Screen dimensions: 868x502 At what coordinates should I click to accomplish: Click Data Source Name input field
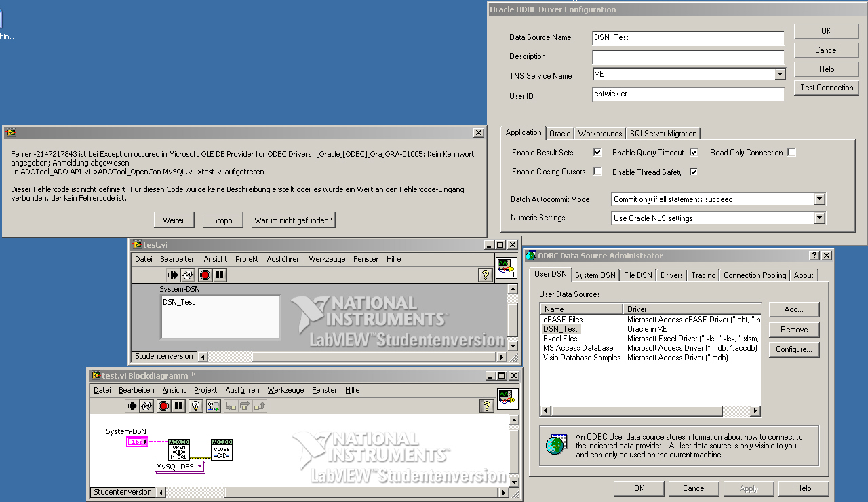(x=688, y=38)
